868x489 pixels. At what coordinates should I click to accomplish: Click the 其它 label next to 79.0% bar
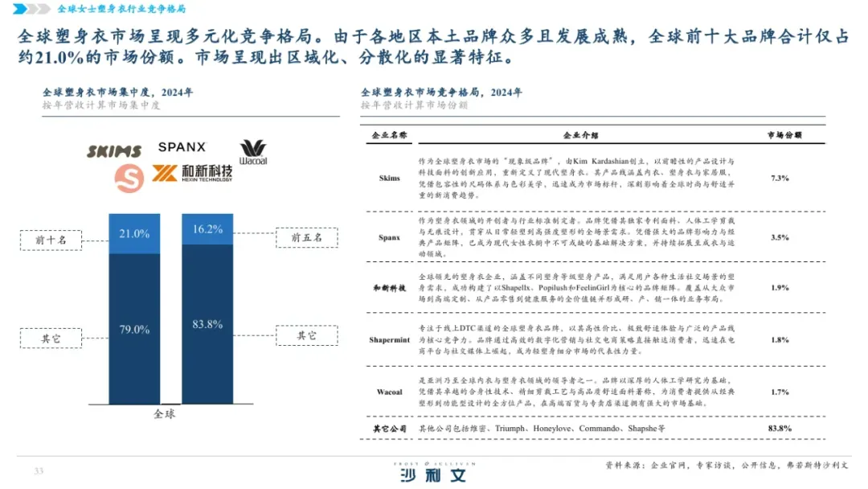(51, 339)
